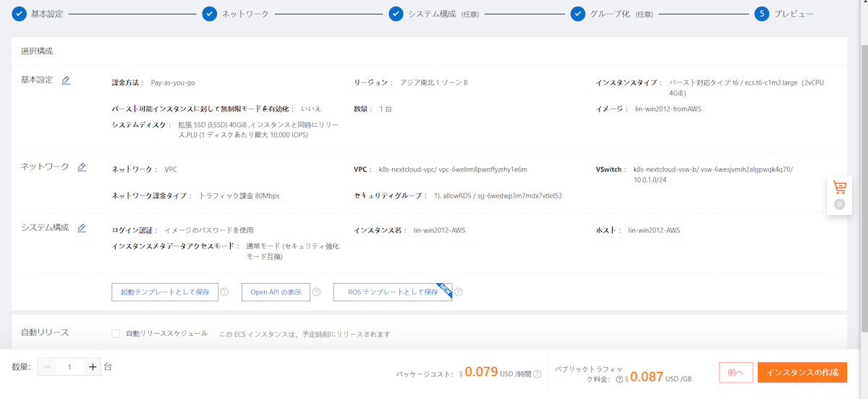Click help icon next to パッケージコスト price
Screen dimensions: 868x399
537,374
